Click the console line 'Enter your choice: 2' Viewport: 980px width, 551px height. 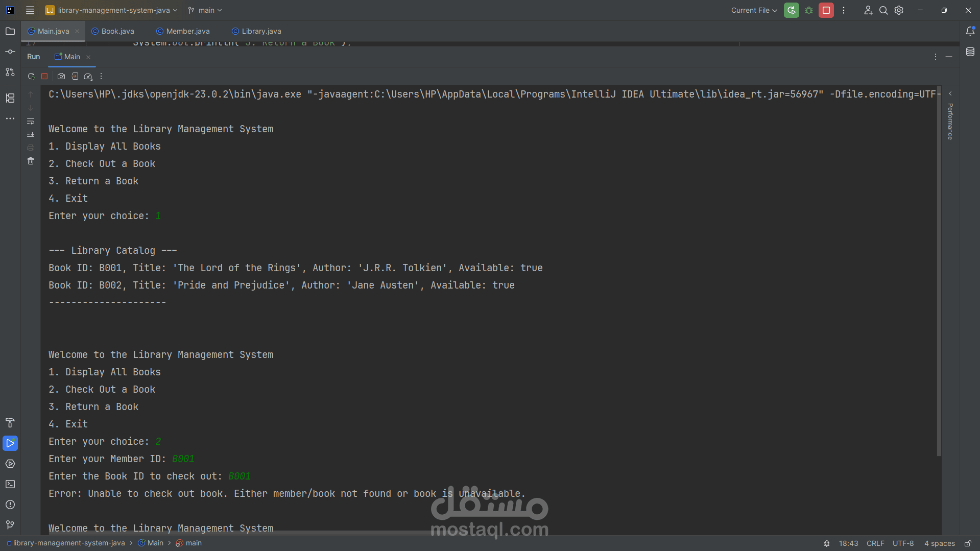(x=105, y=442)
